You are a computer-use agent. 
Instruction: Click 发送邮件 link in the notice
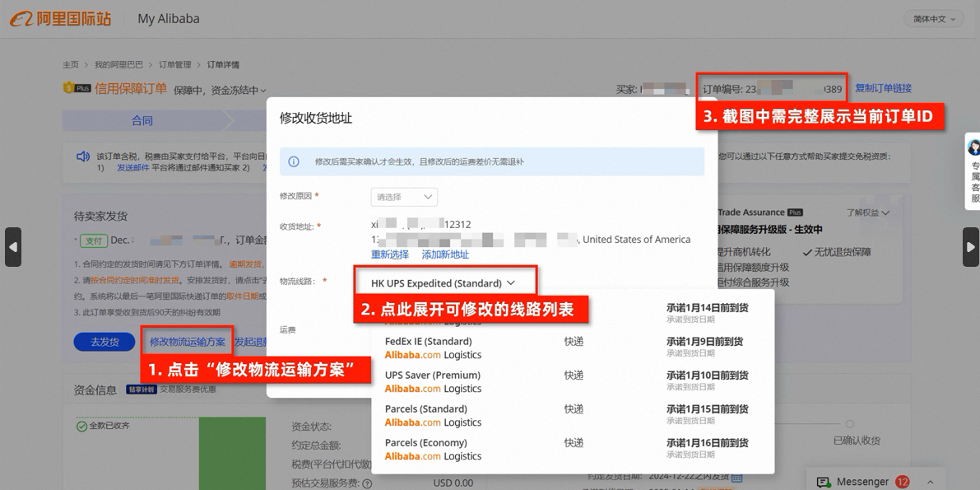[133, 168]
